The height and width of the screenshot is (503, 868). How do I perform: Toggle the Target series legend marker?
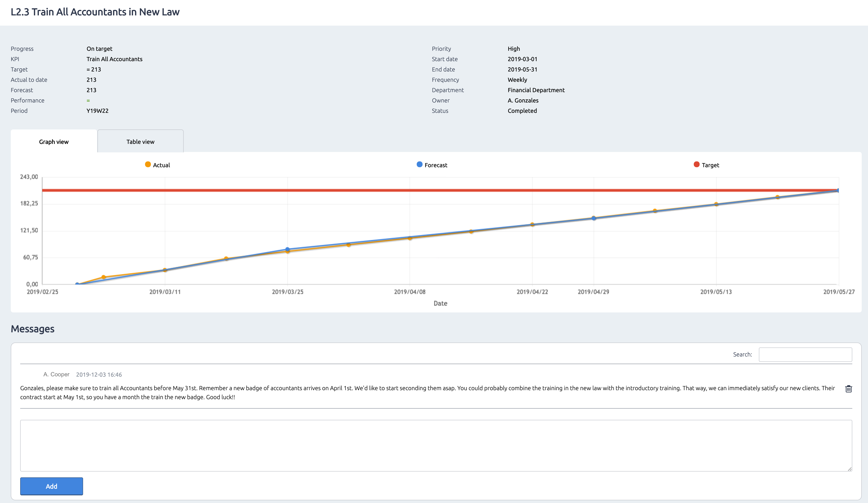point(696,165)
